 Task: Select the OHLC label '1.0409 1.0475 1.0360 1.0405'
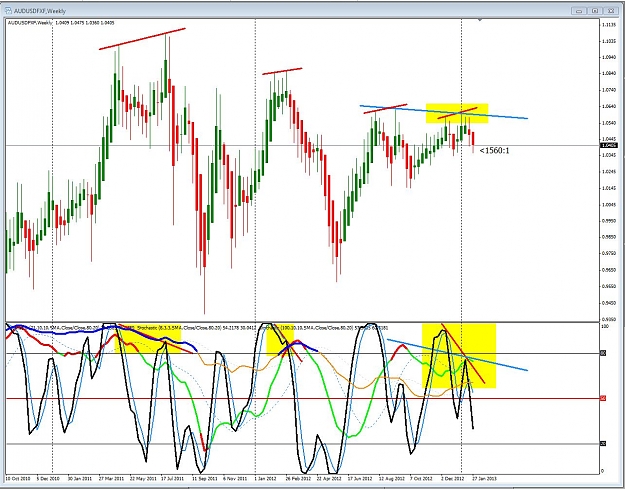tap(85, 23)
